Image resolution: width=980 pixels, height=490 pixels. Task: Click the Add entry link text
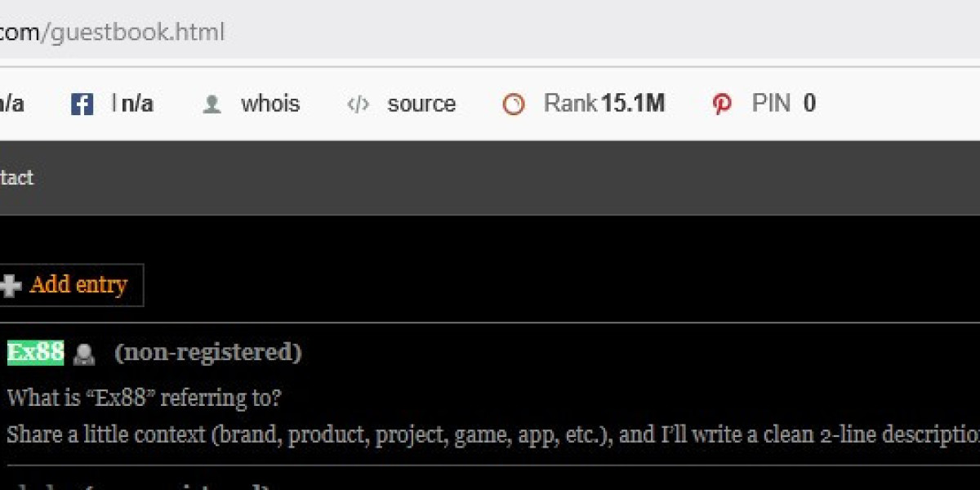click(x=78, y=285)
